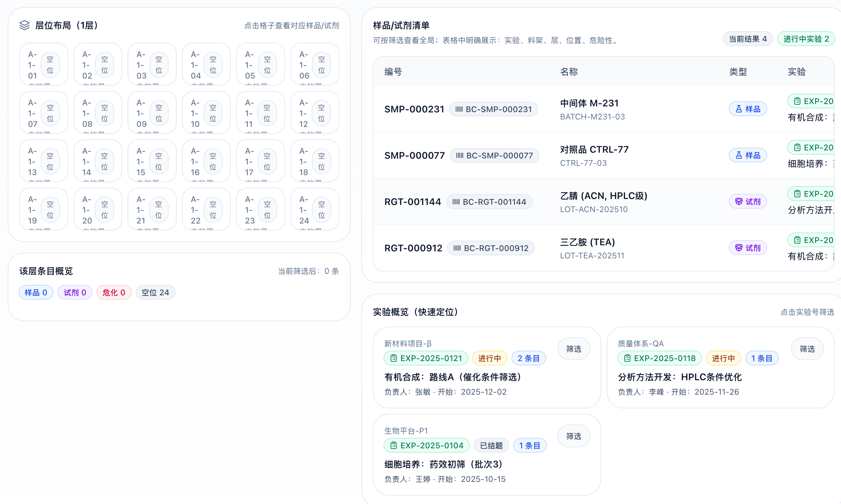Click the 空位 24 overview chip
This screenshot has width=841, height=504.
156,292
